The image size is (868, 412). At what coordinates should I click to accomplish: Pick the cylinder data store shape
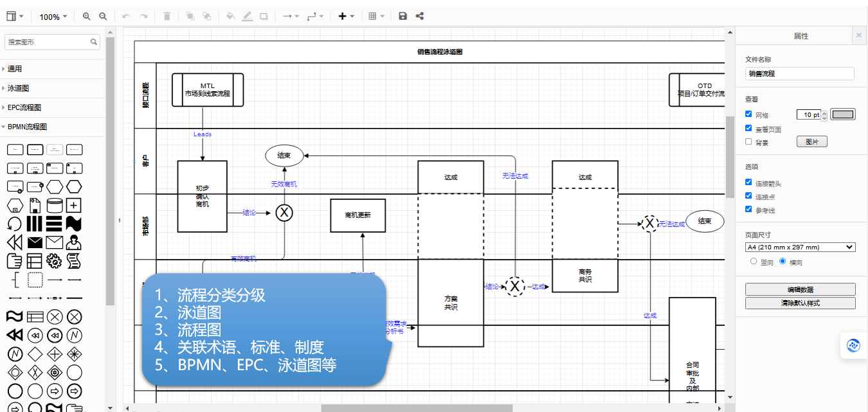[x=55, y=206]
